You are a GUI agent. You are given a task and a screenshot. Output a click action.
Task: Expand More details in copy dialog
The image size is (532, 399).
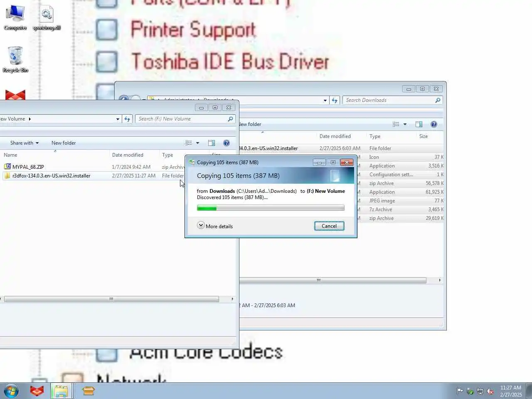click(x=215, y=226)
